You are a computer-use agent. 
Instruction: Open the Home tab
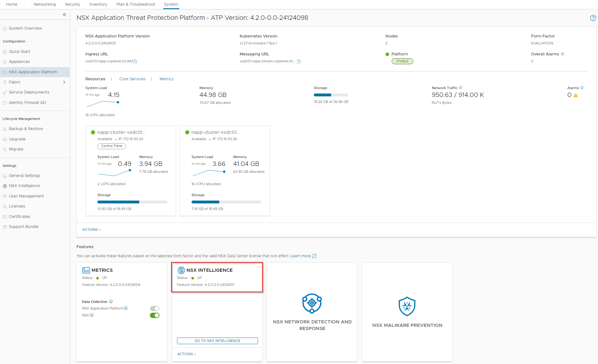pyautogui.click(x=12, y=4)
